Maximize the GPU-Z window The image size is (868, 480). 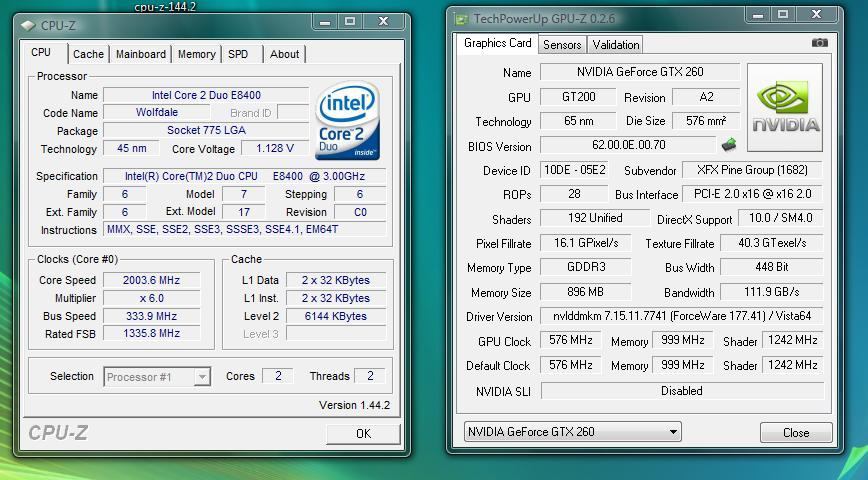pos(783,15)
